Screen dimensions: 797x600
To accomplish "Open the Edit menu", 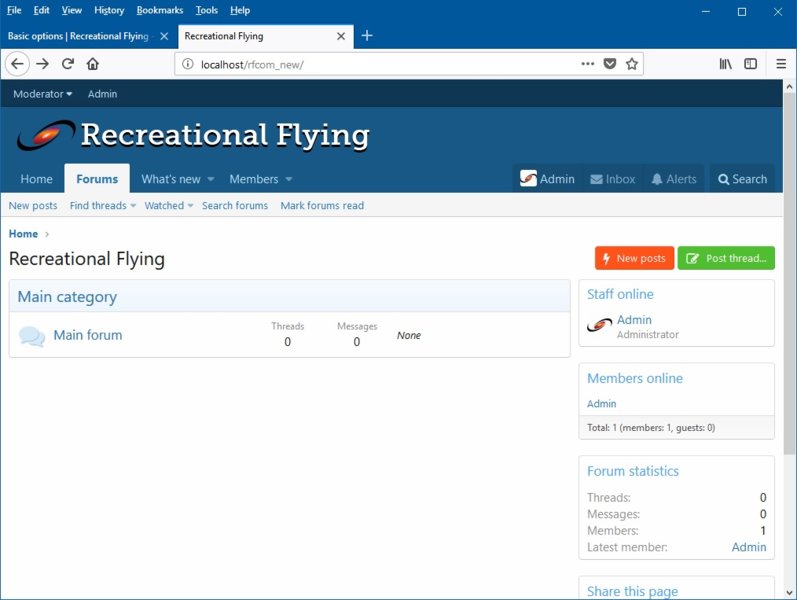I will tap(42, 10).
